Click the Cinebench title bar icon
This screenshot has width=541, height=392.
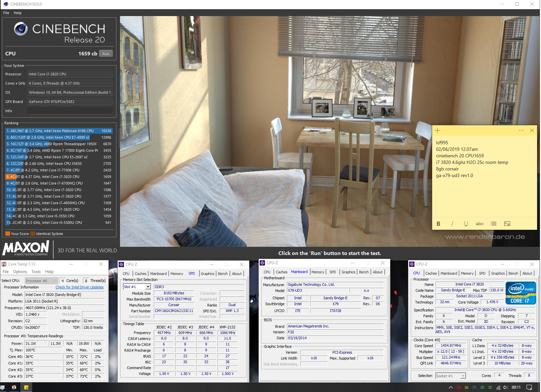click(x=6, y=4)
